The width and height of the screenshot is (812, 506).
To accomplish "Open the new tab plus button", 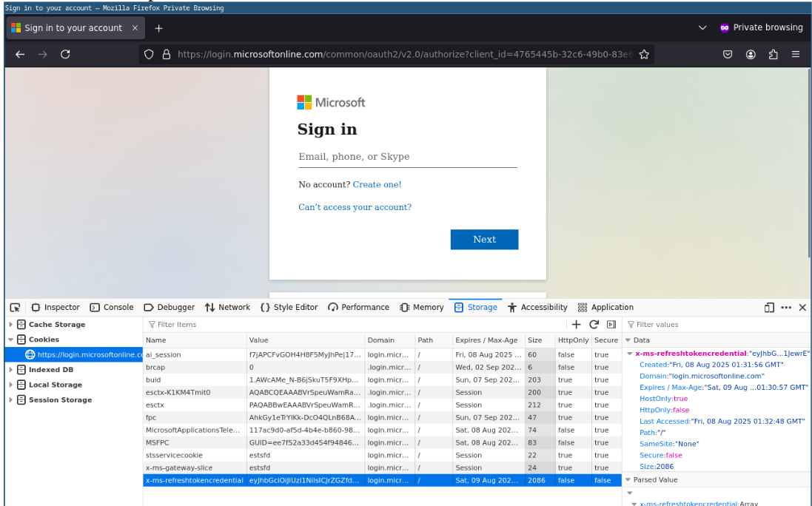I will point(158,28).
